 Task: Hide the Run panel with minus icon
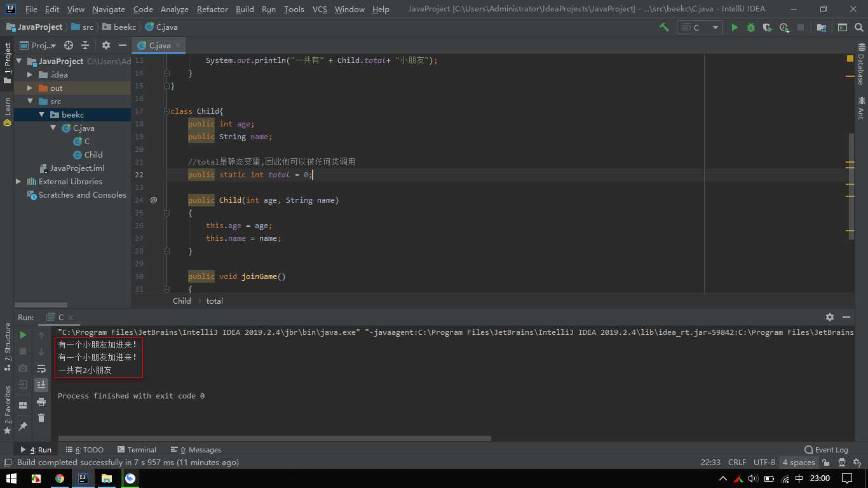tap(846, 316)
